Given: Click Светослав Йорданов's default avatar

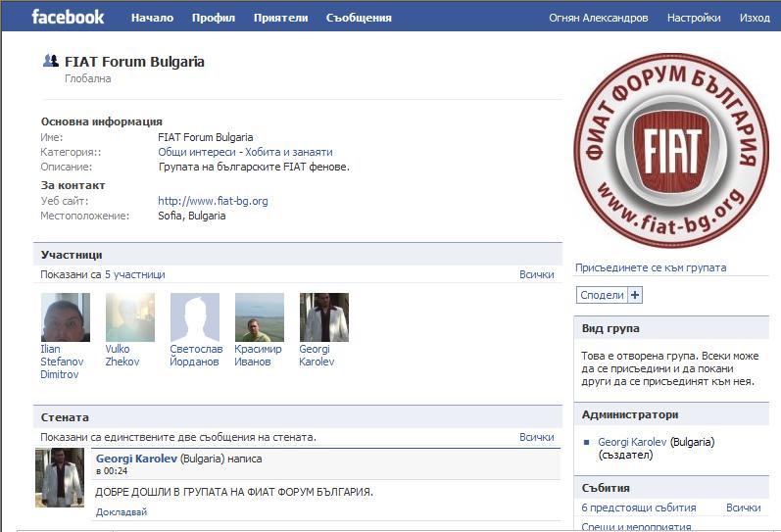Looking at the screenshot, I should point(195,317).
